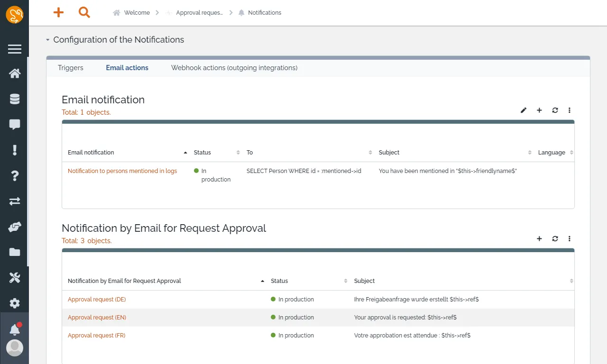This screenshot has height=364, width=607.
Task: Click subject 'Your approval is requested'
Action: tap(405, 318)
